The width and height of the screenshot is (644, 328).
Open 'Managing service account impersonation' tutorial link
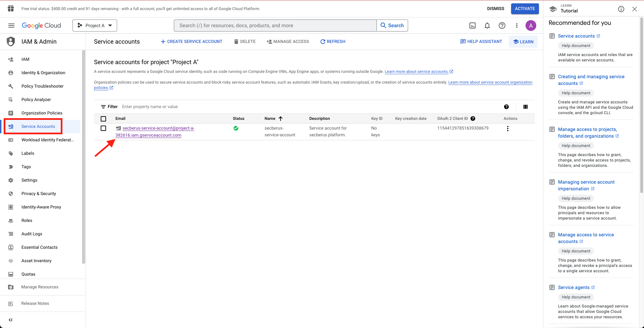coord(586,185)
